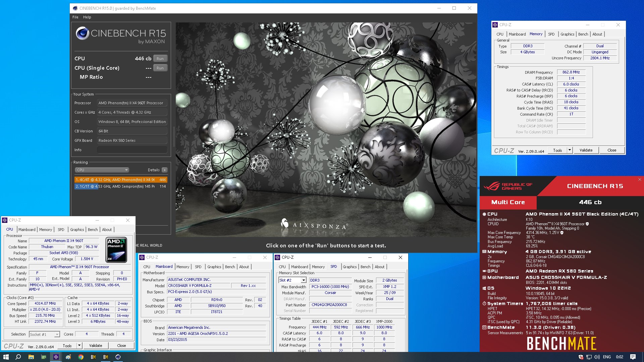This screenshot has height=362, width=644.
Task: Close the BenchMate Cinebench R15 result panel
Action: 640,180
